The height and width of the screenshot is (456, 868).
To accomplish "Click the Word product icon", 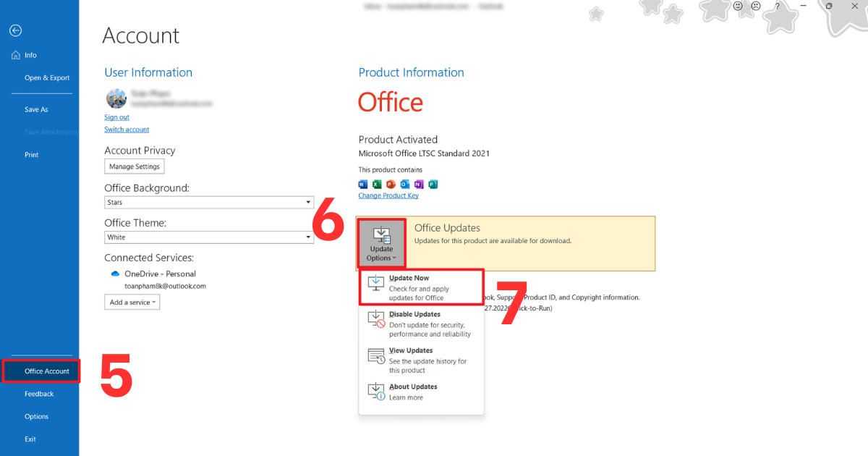I will tap(363, 185).
